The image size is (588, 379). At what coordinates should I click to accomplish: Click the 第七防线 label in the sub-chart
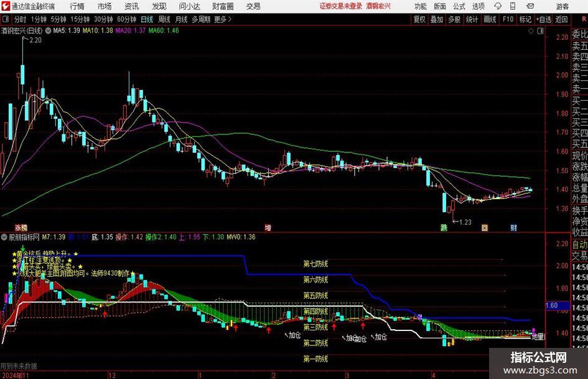point(315,264)
